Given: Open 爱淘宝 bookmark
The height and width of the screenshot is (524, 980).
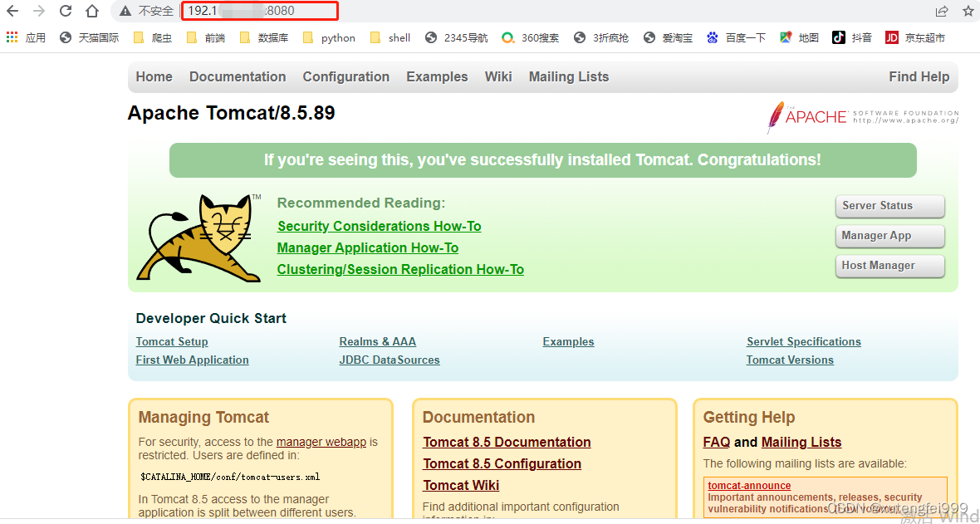Looking at the screenshot, I should (x=668, y=37).
